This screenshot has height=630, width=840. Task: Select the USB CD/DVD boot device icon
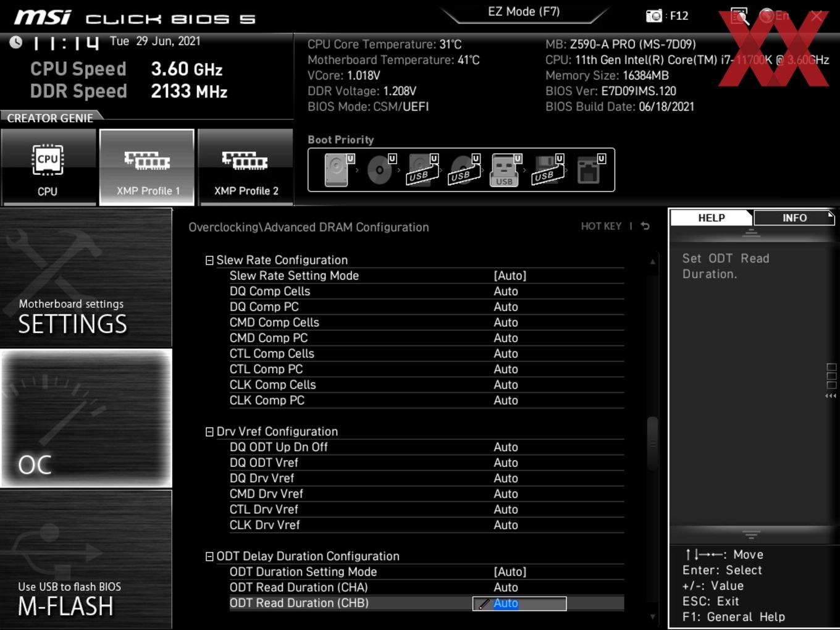tap(464, 169)
